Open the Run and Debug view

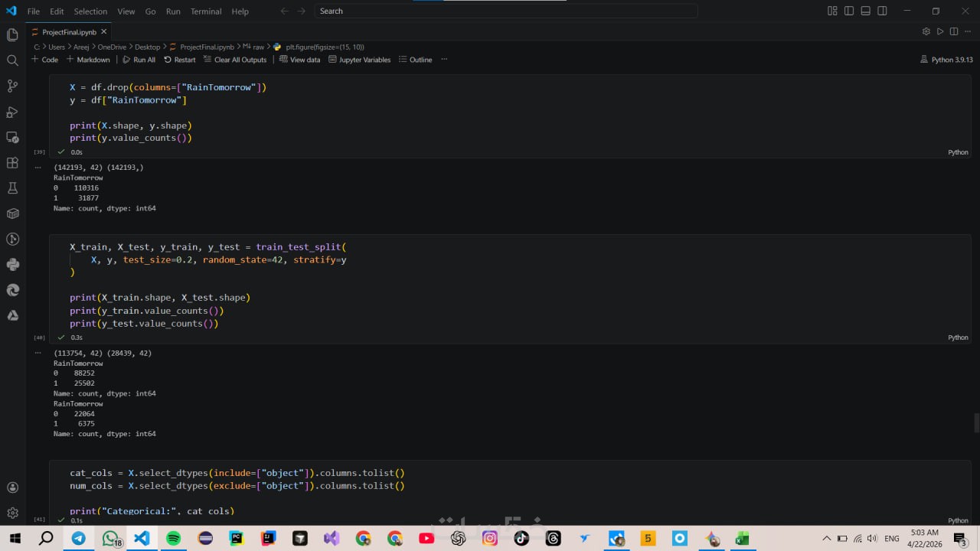(x=12, y=112)
